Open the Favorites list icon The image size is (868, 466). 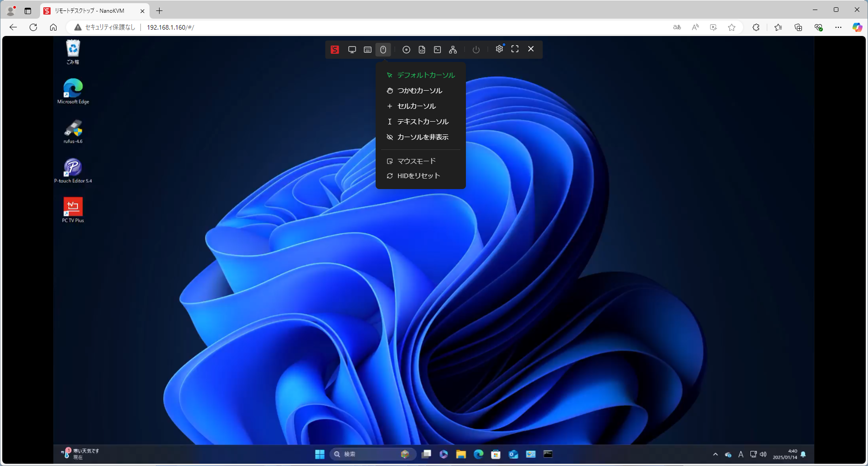tap(778, 27)
